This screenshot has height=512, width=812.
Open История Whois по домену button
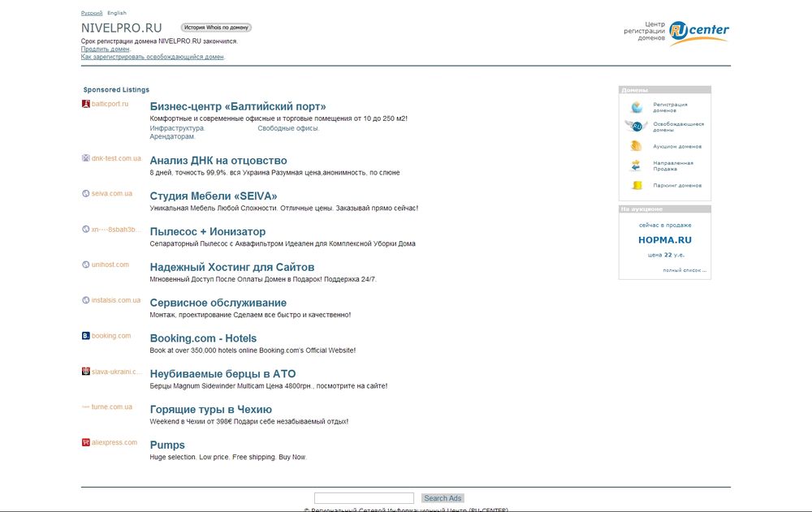click(x=216, y=28)
